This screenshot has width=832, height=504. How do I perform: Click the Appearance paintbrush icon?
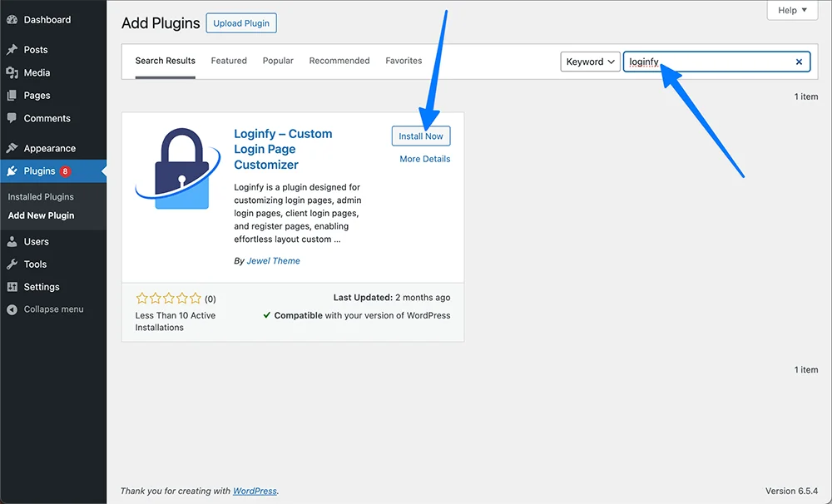12,148
